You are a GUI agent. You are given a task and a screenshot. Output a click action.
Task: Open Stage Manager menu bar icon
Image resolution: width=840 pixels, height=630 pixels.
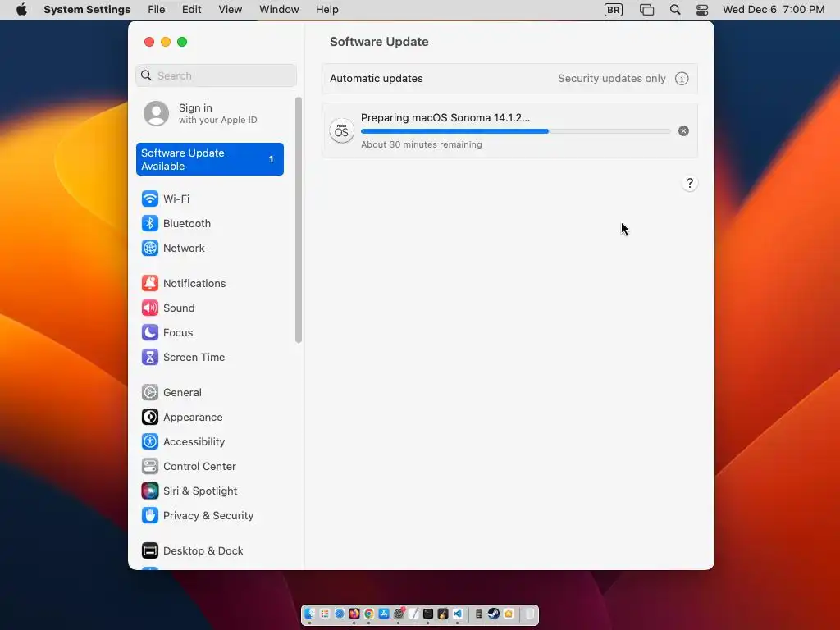tap(646, 10)
